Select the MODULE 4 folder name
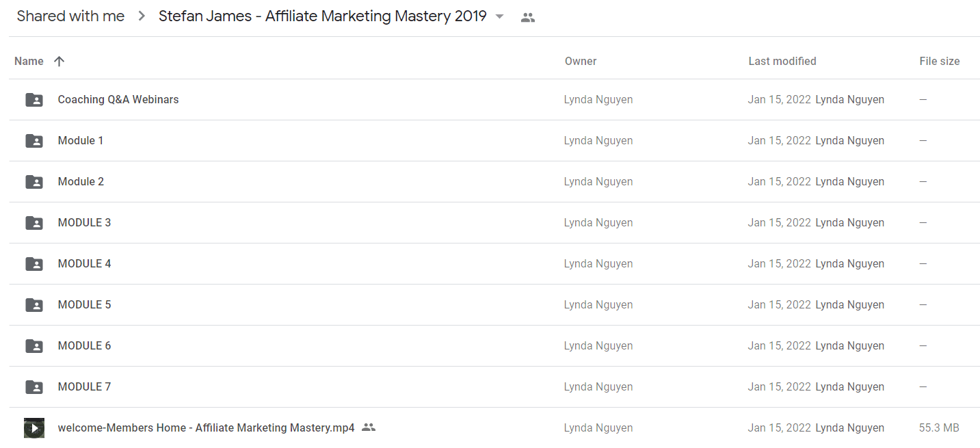The height and width of the screenshot is (448, 980). [x=84, y=263]
